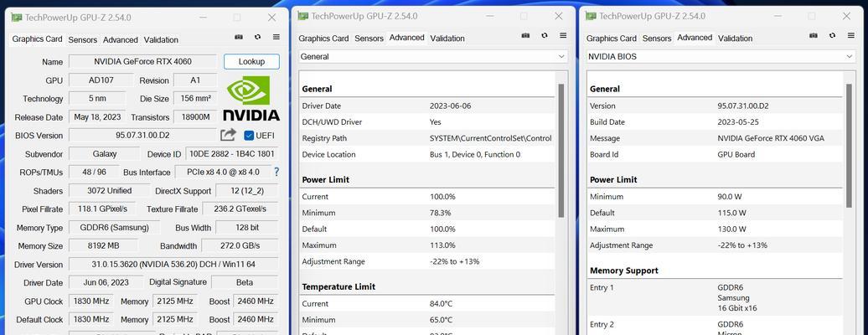
Task: Click the camera icon in middle GPU-Z window
Action: [x=525, y=35]
